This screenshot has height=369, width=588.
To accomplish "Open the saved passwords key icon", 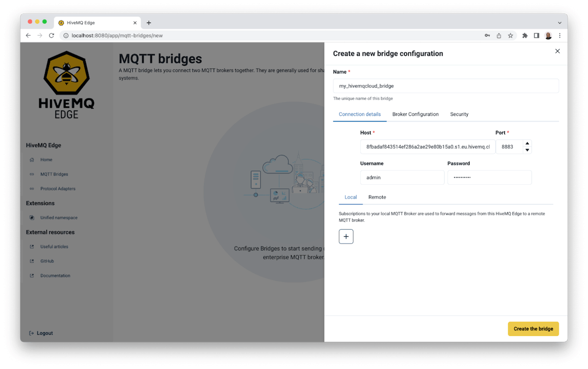I will tap(487, 35).
